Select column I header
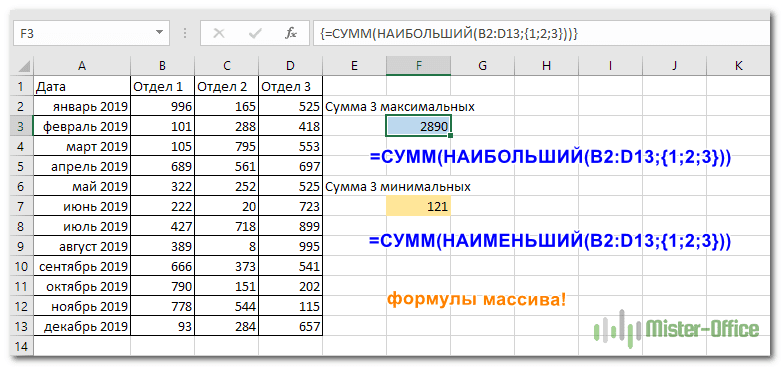Image resolution: width=781 pixels, height=367 pixels. 610,66
